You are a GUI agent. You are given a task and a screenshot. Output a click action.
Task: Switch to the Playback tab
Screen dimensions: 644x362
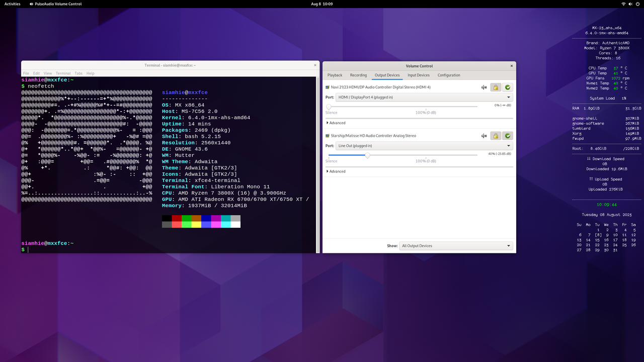coord(335,75)
